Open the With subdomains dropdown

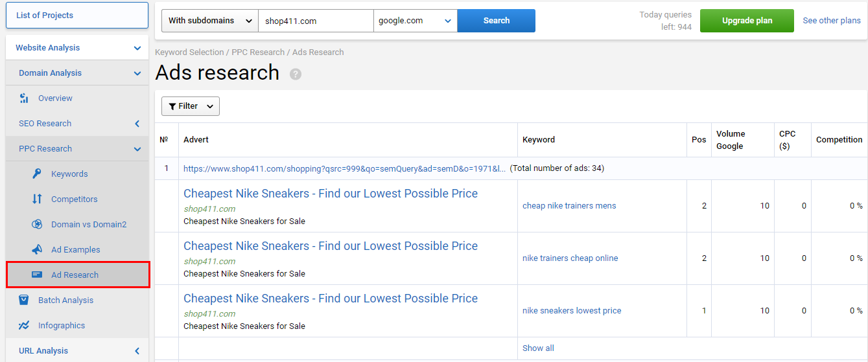tap(210, 21)
